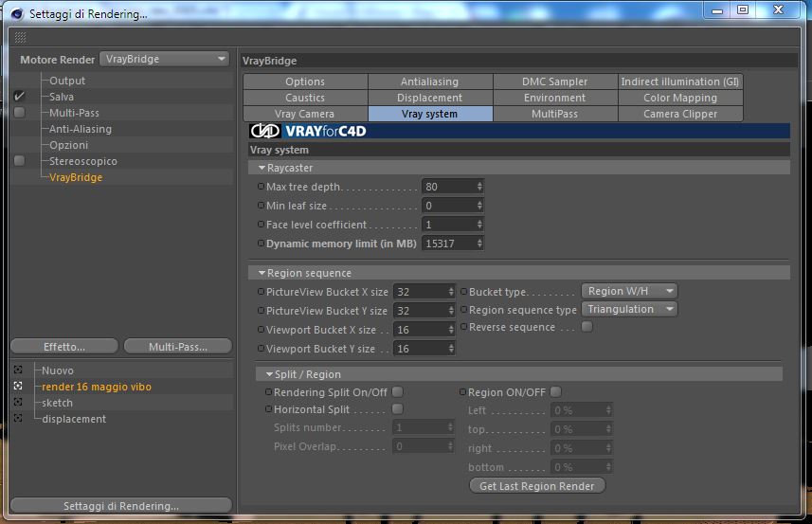812x524 pixels.
Task: Open the Color Mapping tab
Action: [680, 98]
